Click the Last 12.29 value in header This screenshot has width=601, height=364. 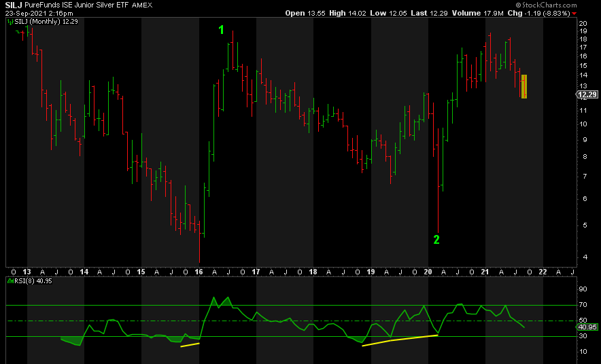(429, 13)
